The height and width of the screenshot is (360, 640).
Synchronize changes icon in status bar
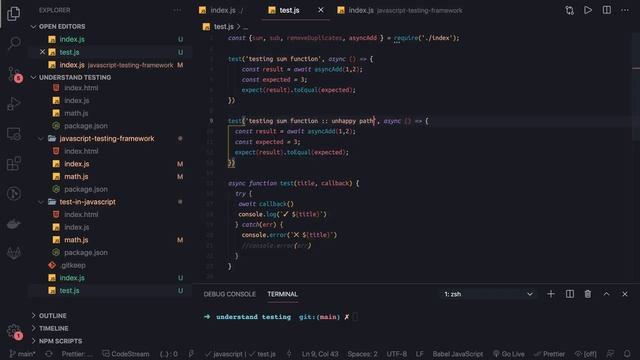point(49,354)
